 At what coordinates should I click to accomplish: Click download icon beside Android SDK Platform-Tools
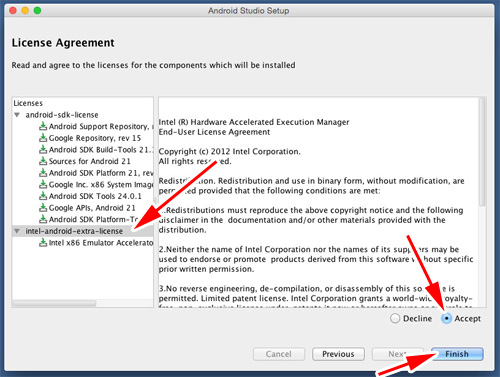pos(43,219)
